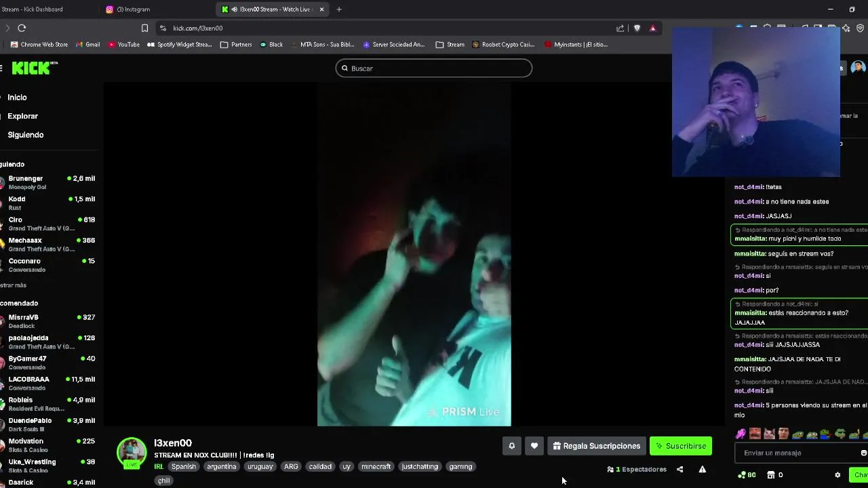This screenshot has width=868, height=488.
Task: Open Coconaro channel in sidebar
Action: point(49,265)
